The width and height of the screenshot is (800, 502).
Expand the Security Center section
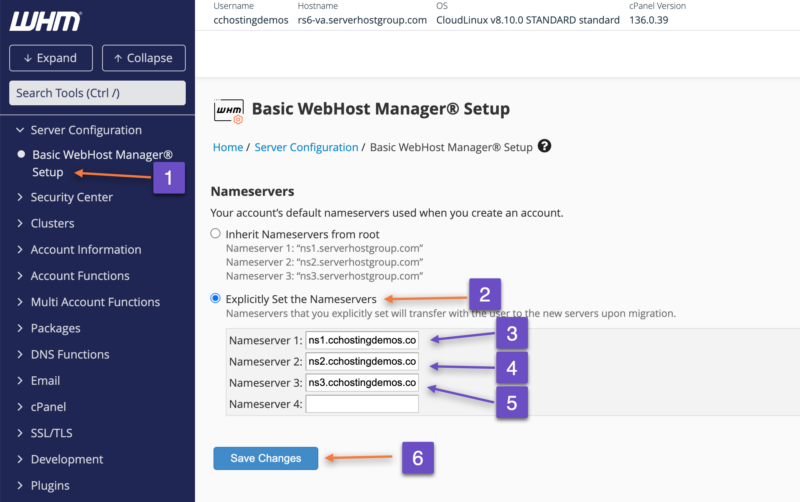(65, 197)
